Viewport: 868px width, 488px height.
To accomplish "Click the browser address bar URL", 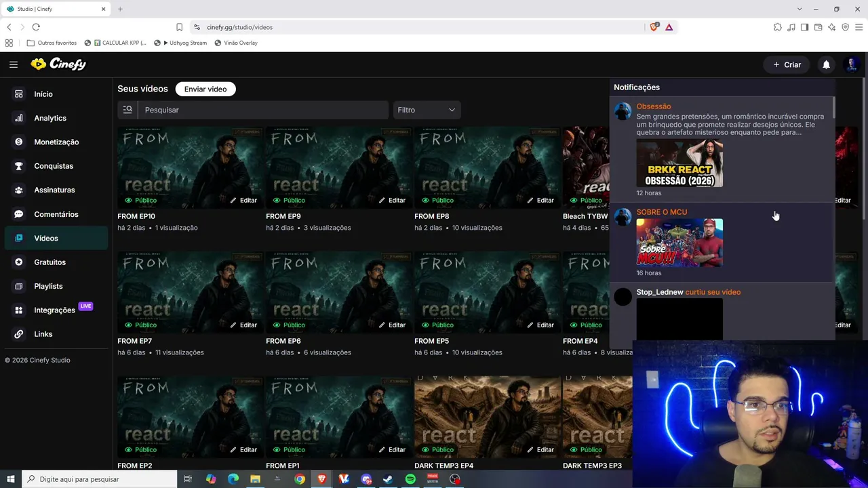I will (239, 27).
